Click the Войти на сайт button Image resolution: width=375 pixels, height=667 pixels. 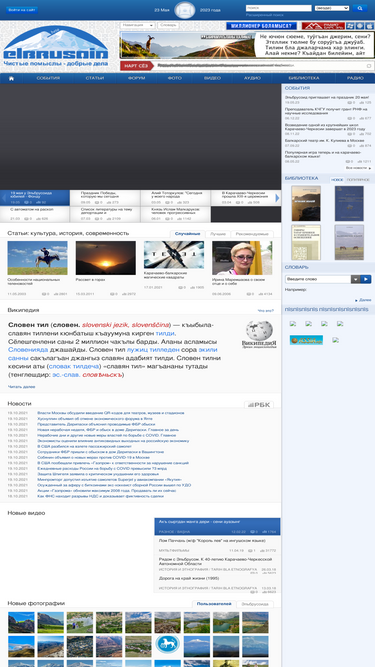click(x=22, y=10)
